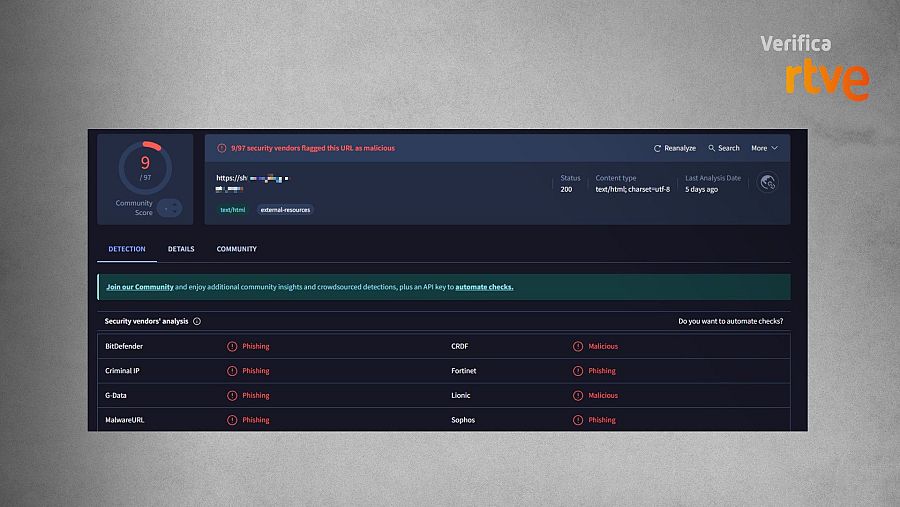Viewport: 900px width, 507px height.
Task: Click the Lionic vendor name
Action: (x=461, y=396)
